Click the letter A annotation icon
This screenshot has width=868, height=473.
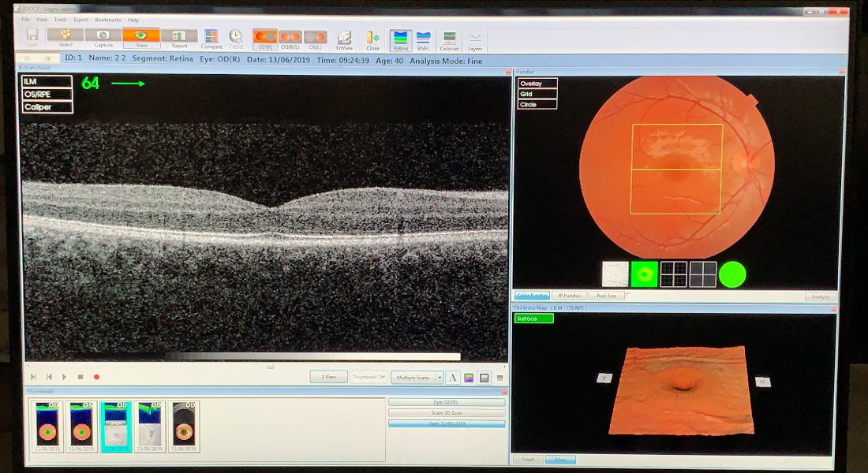453,378
